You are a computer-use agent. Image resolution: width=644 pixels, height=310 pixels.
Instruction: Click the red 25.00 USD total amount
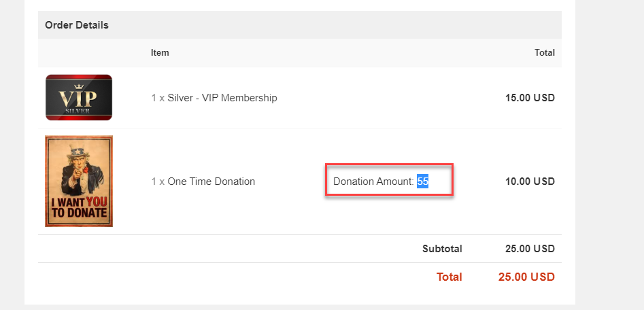[526, 277]
